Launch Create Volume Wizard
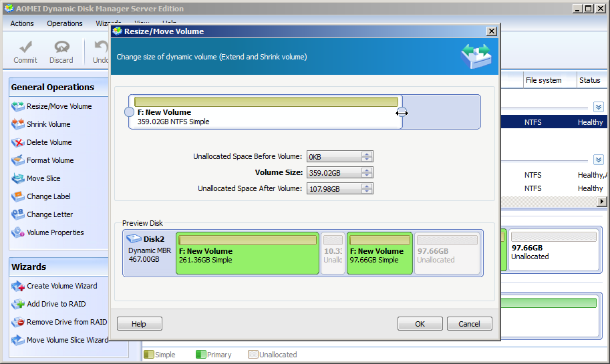The image size is (610, 364). coord(55,286)
